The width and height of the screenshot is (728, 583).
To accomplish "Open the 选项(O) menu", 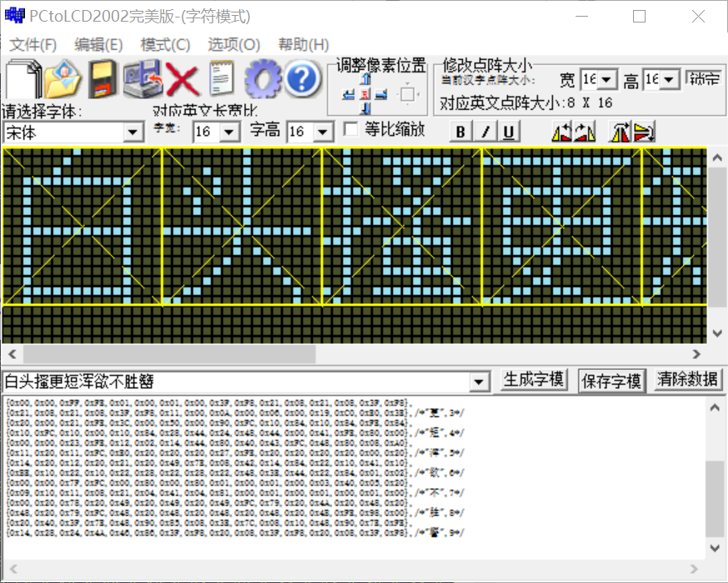I will [234, 44].
